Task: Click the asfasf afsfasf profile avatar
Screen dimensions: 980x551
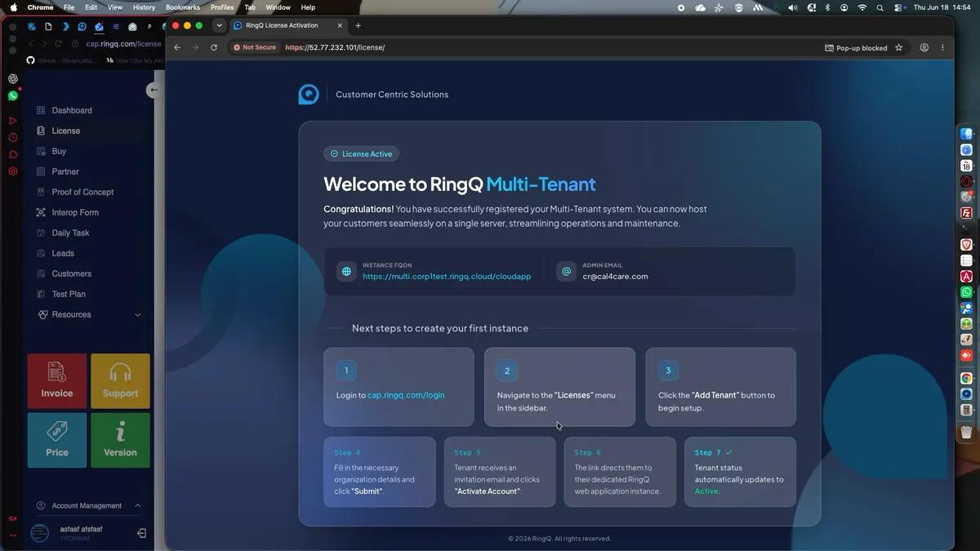Action: click(x=39, y=533)
